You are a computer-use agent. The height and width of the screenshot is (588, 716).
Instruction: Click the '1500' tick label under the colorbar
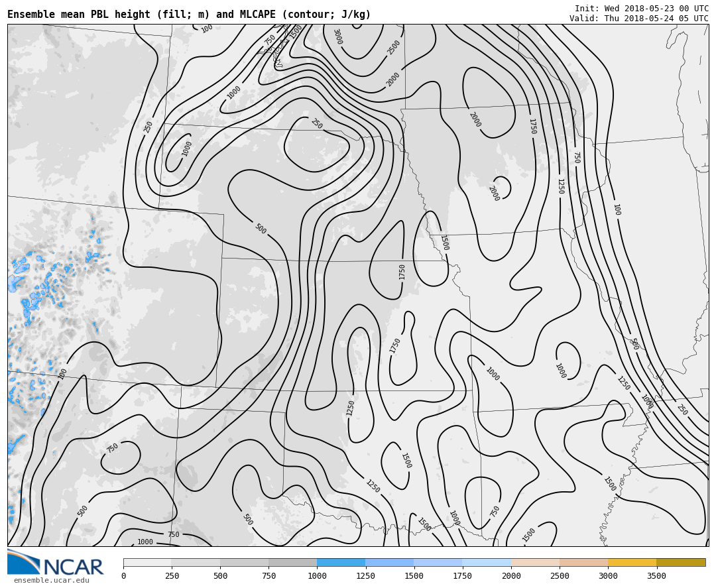click(x=414, y=576)
